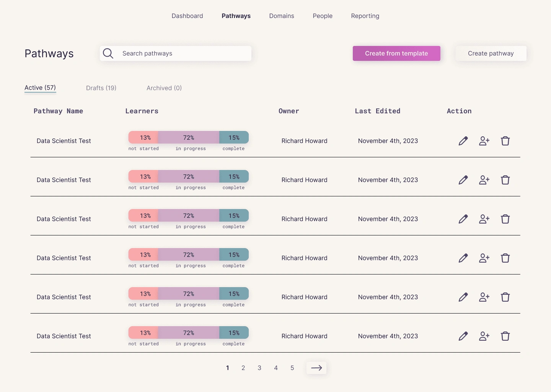The width and height of the screenshot is (551, 392).
Task: Open the Archived (0) tab
Action: [x=164, y=88]
